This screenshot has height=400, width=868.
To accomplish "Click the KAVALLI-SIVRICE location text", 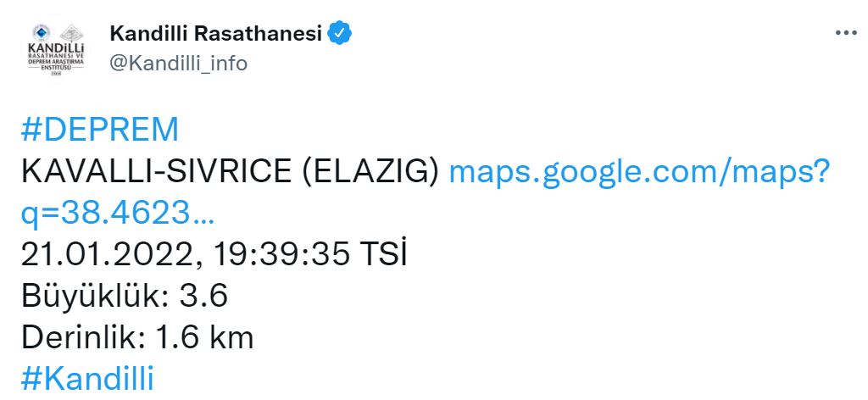I will pos(155,172).
